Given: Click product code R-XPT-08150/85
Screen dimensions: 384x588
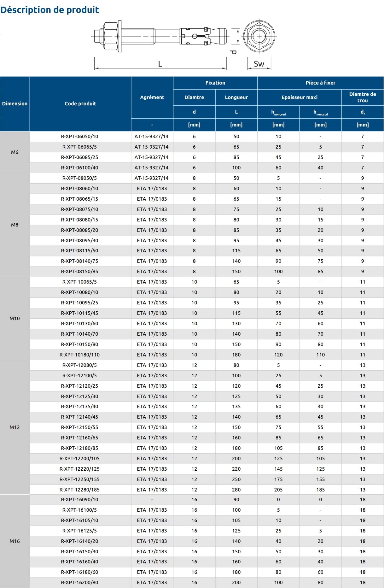Looking at the screenshot, I should click(x=80, y=271).
